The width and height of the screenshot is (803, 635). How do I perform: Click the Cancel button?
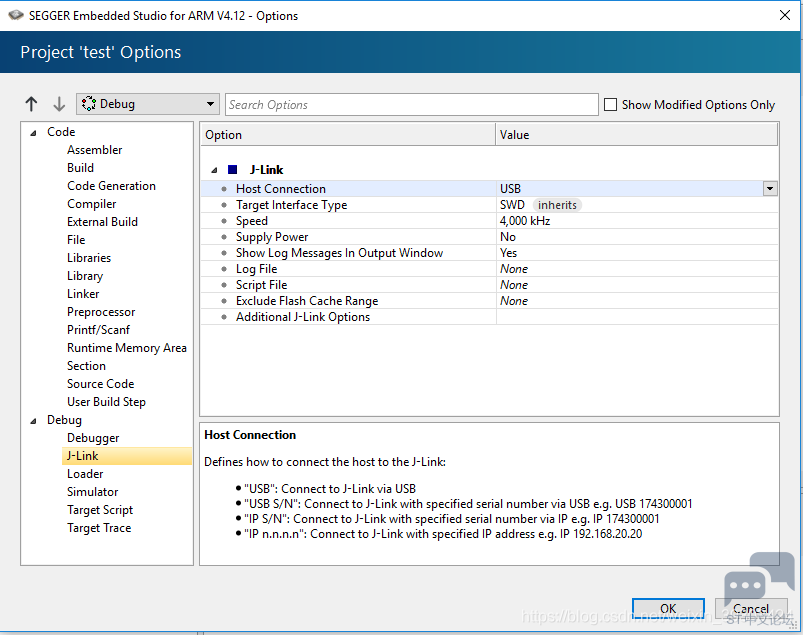pos(751,608)
